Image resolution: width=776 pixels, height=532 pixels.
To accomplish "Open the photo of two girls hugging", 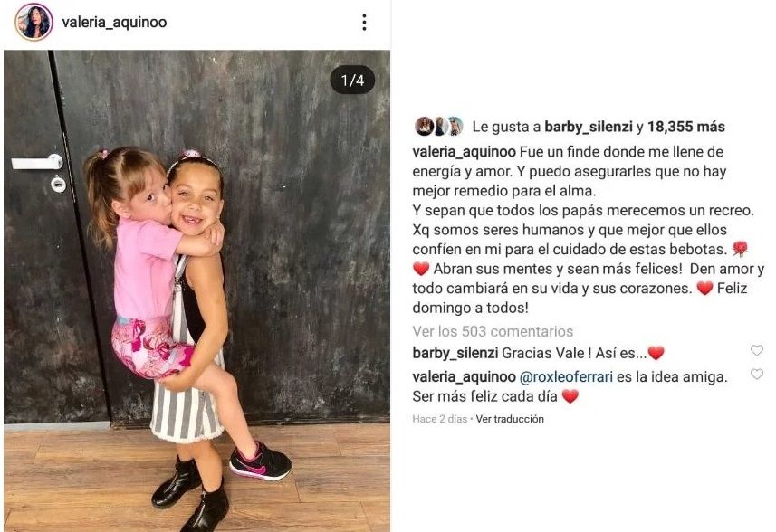I will coord(197,290).
